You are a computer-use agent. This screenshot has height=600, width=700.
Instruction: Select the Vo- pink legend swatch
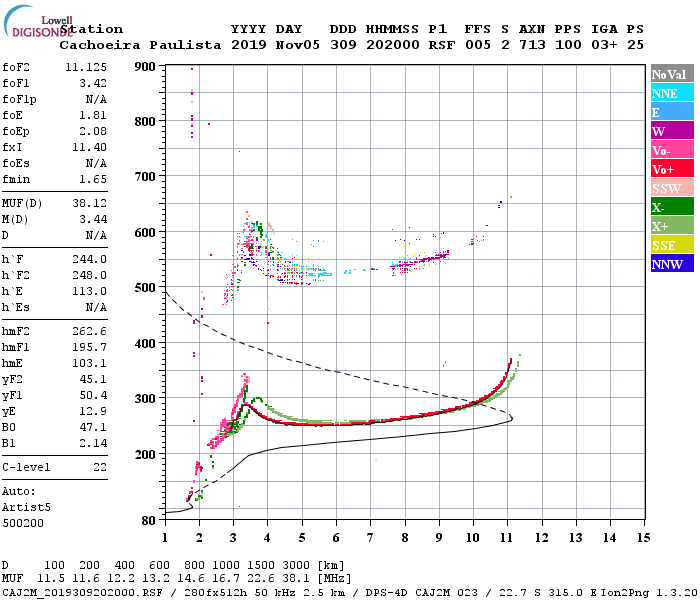672,150
